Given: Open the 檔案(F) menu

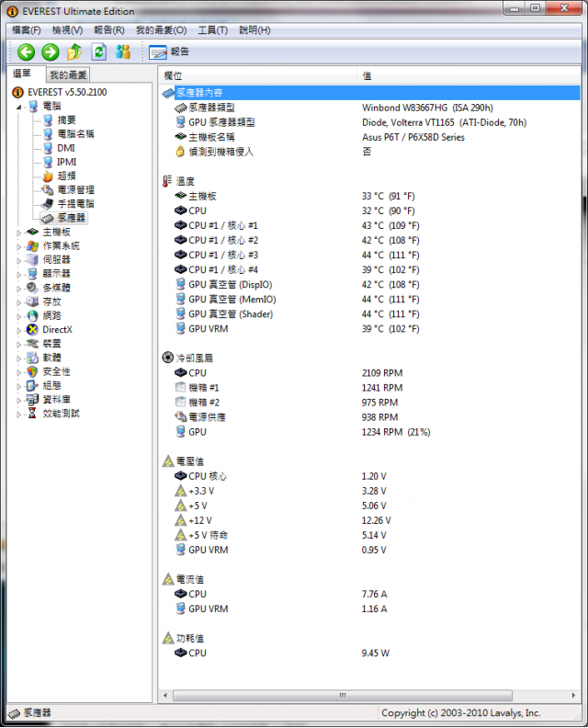Looking at the screenshot, I should (x=26, y=30).
